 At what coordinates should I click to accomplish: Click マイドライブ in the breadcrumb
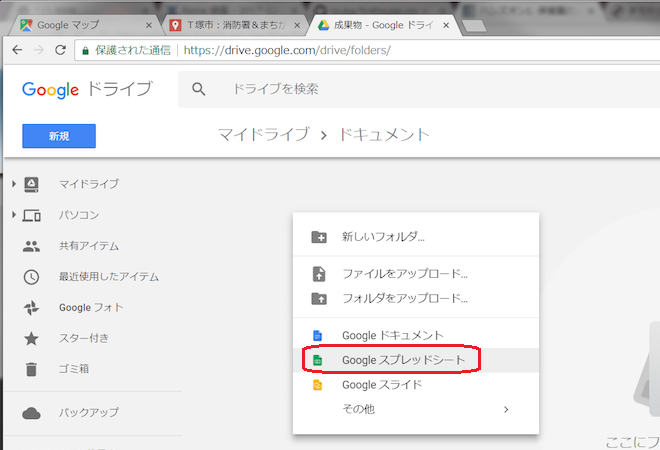(x=264, y=135)
